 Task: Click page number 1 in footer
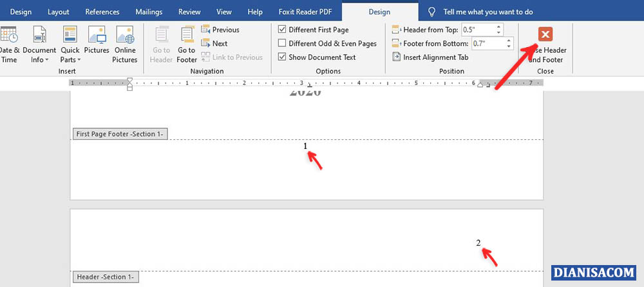305,146
